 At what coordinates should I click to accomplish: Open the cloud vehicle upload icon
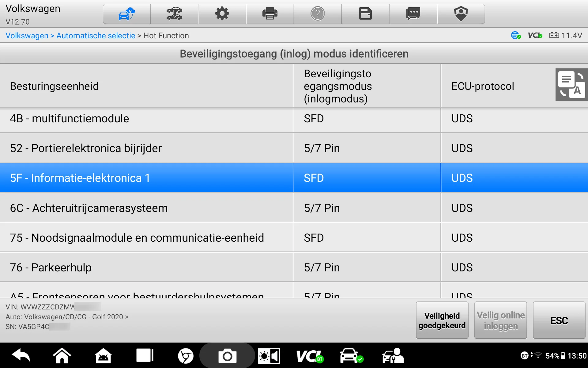pyautogui.click(x=127, y=14)
